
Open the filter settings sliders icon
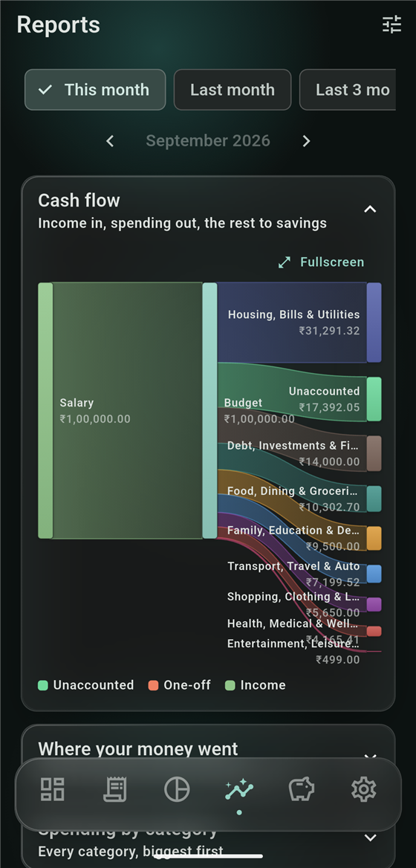coord(391,25)
